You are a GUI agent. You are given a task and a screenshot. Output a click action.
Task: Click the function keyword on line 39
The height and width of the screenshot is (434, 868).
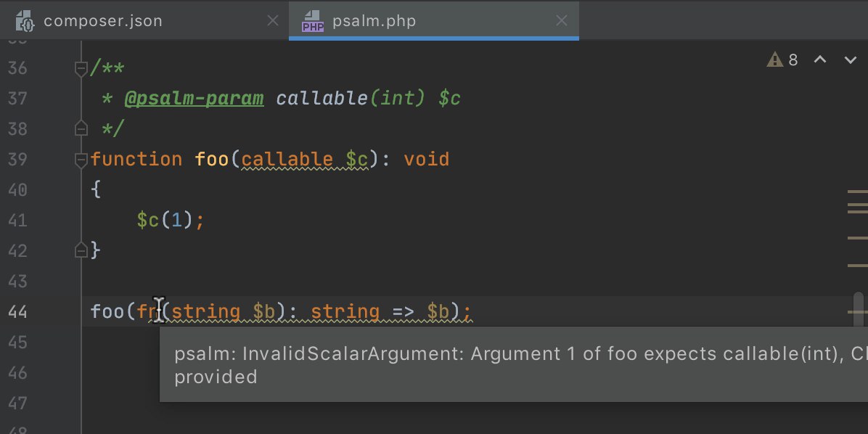[136, 160]
